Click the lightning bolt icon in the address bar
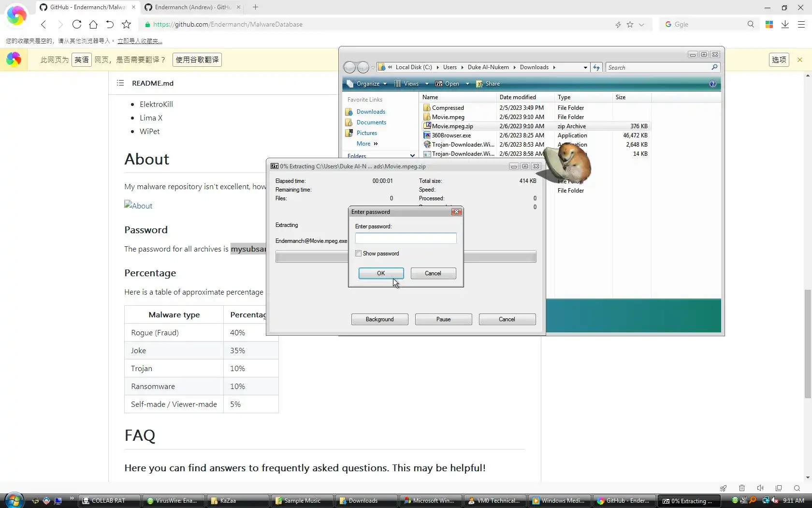The height and width of the screenshot is (508, 812). [x=618, y=25]
